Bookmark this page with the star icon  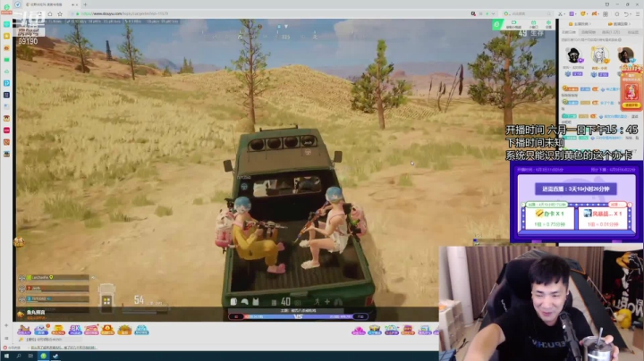60,13
